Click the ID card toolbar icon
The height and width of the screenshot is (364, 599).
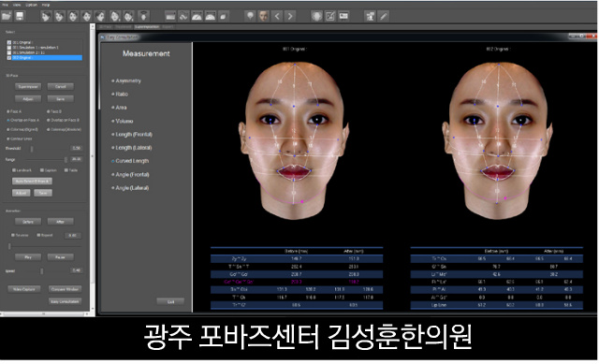343,16
